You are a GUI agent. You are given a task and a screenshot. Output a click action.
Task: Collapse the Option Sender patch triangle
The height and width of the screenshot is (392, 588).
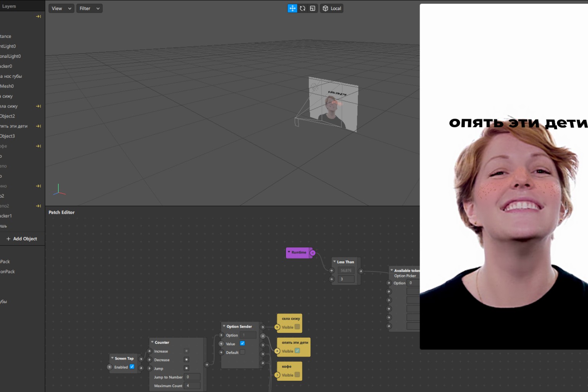[x=224, y=326]
